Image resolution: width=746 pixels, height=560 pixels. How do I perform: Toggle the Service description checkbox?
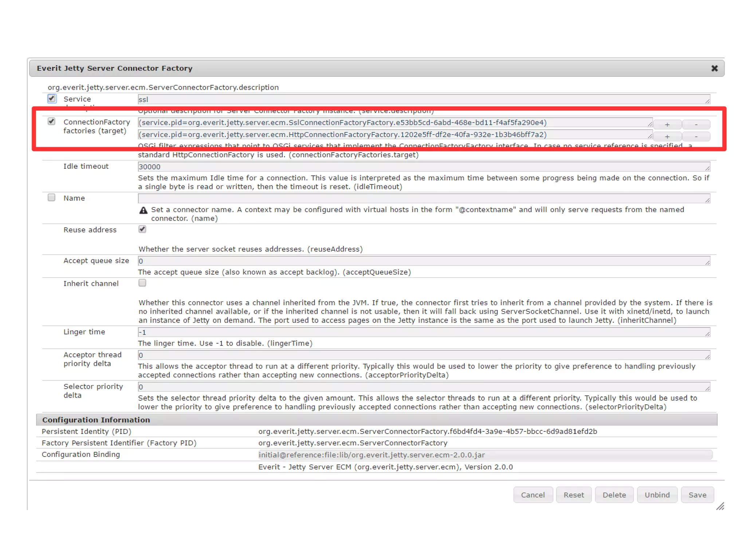tap(52, 98)
